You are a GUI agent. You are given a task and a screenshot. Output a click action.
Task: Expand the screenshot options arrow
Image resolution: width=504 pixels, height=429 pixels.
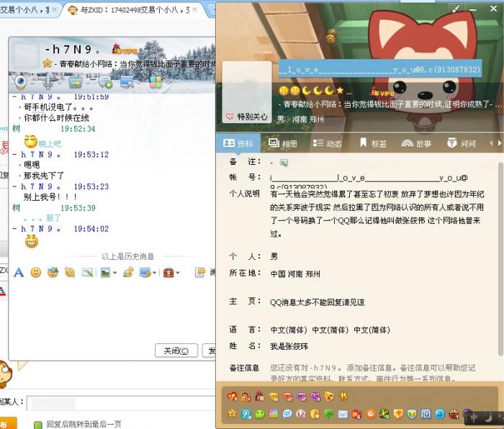point(154,273)
